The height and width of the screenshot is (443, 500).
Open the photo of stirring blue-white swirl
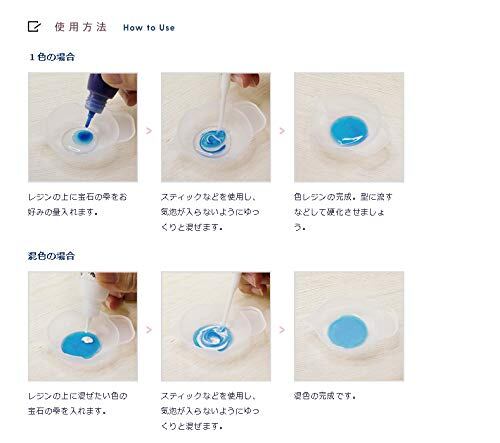[x=216, y=326]
